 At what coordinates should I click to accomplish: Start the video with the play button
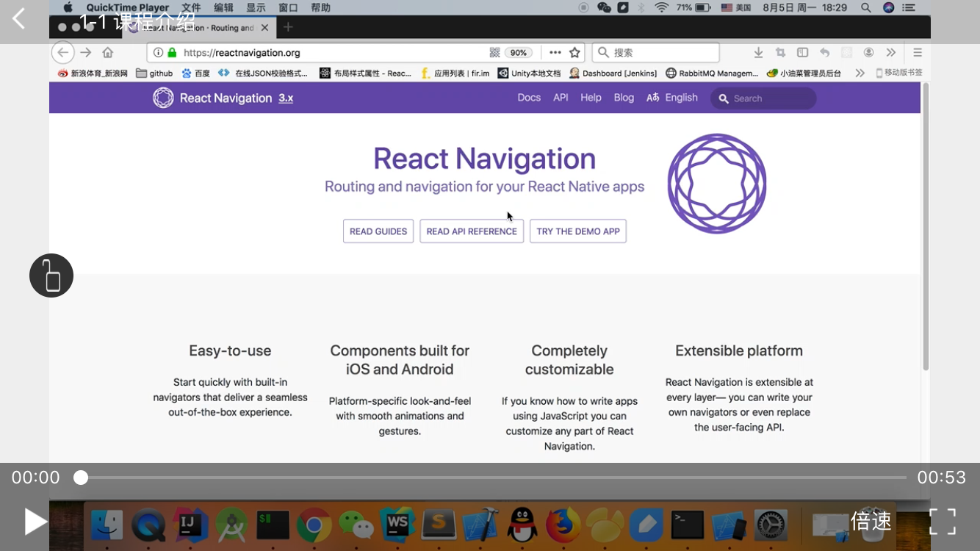click(35, 522)
